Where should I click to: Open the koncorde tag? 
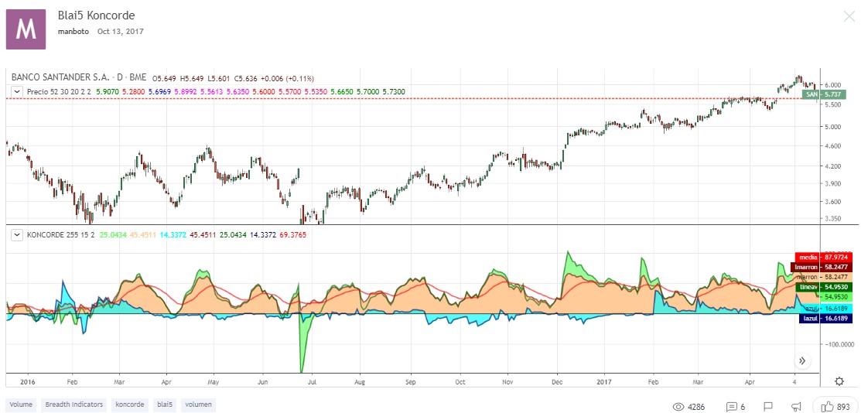[130, 404]
